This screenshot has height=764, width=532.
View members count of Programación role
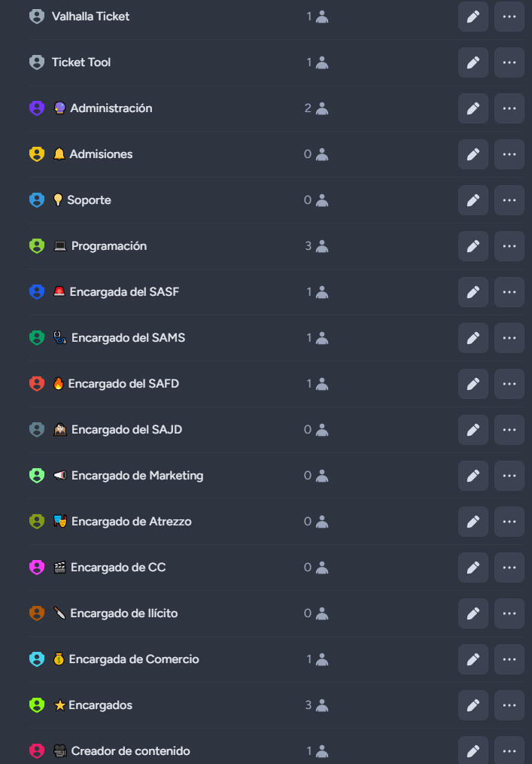click(x=316, y=246)
